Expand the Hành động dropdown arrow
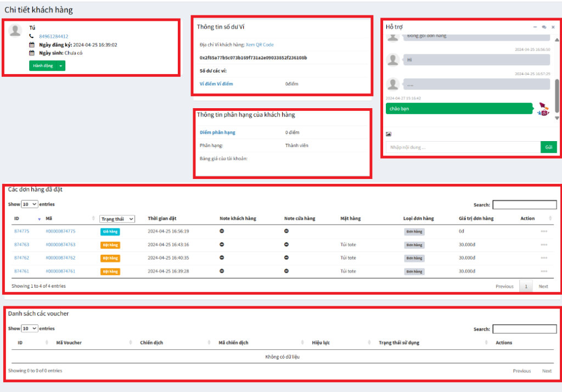The height and width of the screenshot is (392, 562). point(61,66)
